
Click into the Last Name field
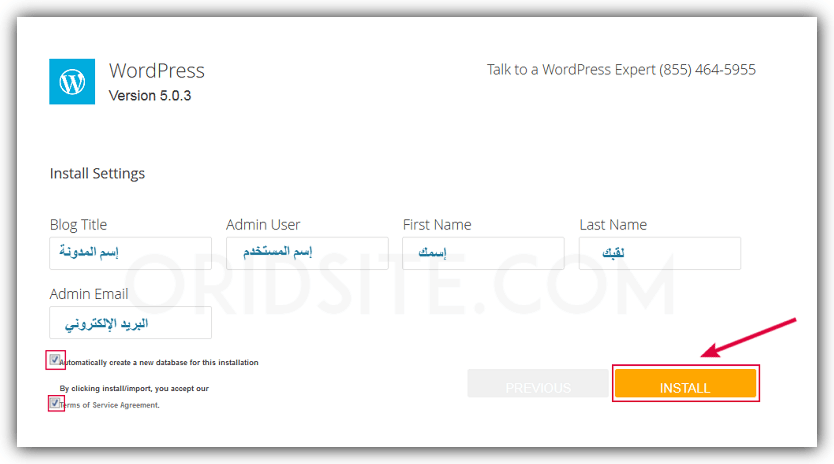[660, 253]
